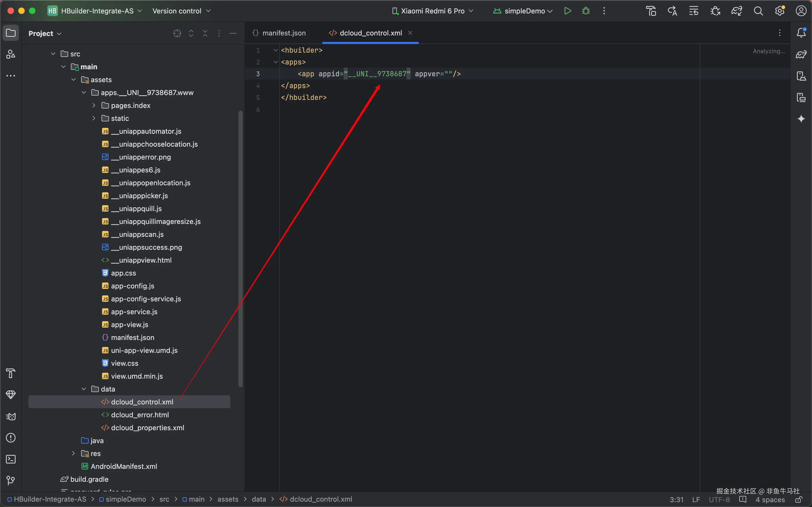Click the assets breadcrumb in the navigation bar
This screenshot has width=812, height=507.
click(x=228, y=499)
